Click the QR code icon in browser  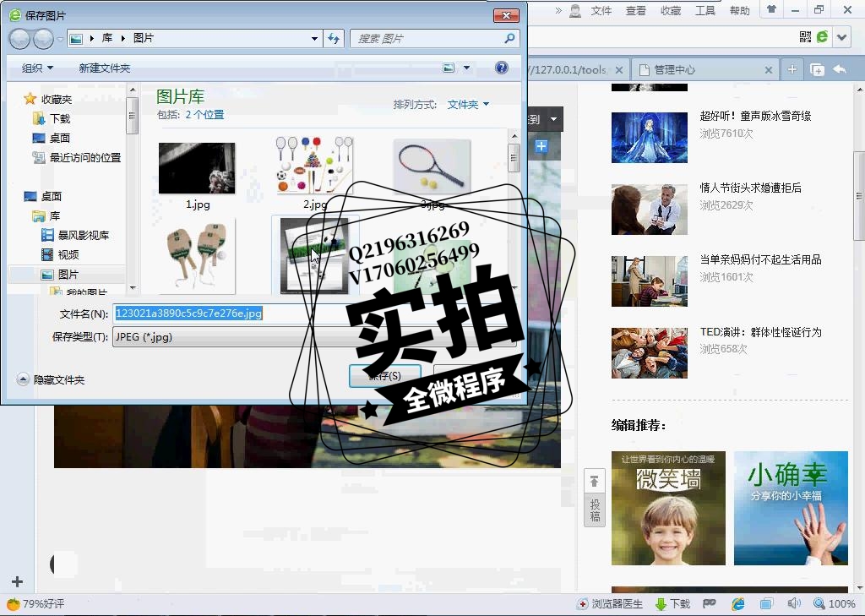coord(805,37)
